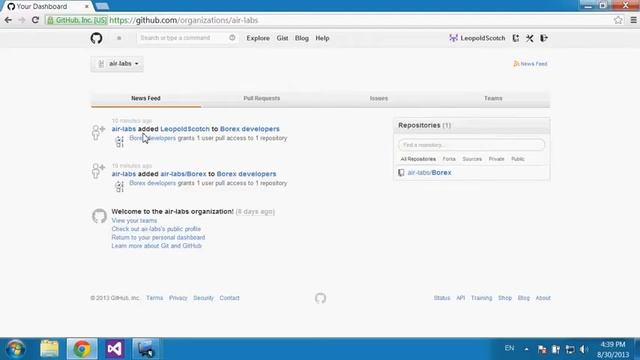Screen dimensions: 640x360
Task: Reload the page with refresh icon
Action: pyautogui.click(x=36, y=20)
